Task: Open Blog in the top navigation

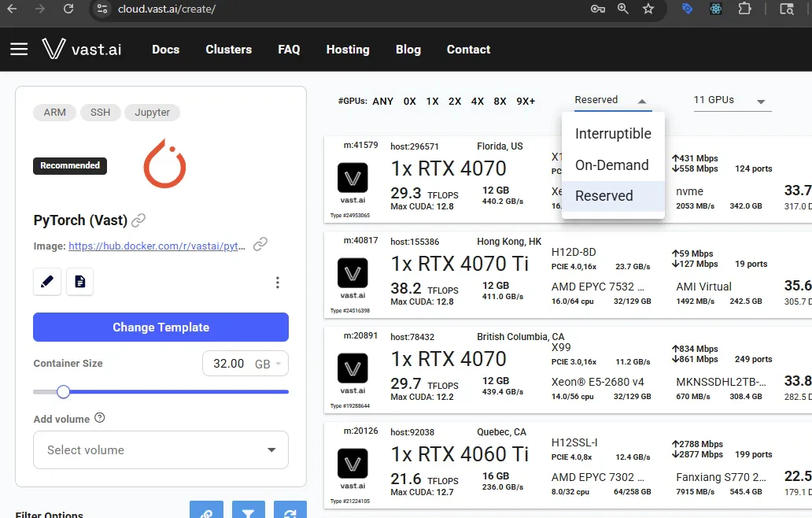Action: 408,50
